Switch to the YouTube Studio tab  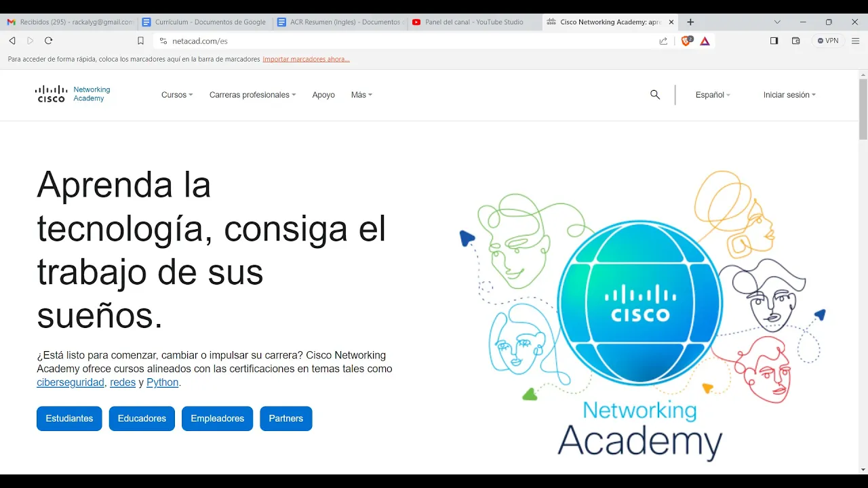[474, 22]
